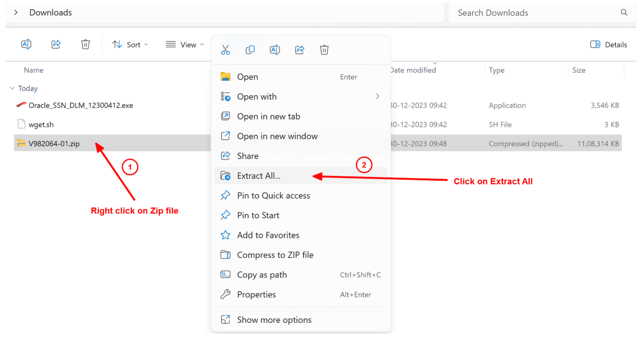644x342 pixels.
Task: Sort files by the Date modified column
Action: (413, 70)
